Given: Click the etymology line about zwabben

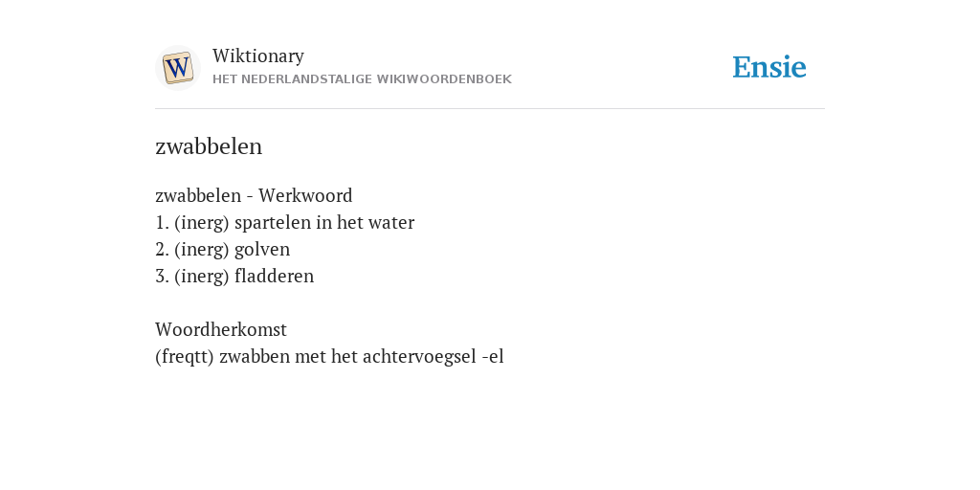Looking at the screenshot, I should tap(329, 356).
